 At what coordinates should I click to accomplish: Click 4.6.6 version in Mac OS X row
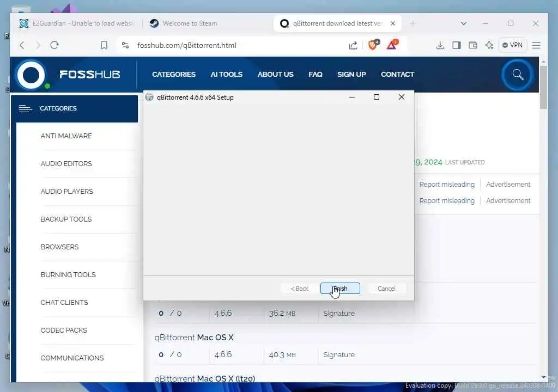coord(223,354)
